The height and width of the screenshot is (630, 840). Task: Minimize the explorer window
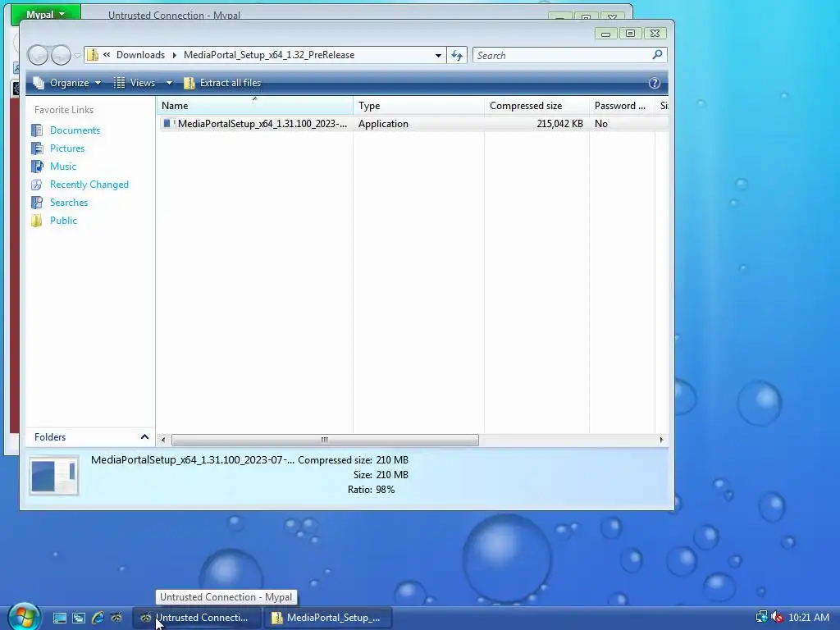click(x=605, y=33)
